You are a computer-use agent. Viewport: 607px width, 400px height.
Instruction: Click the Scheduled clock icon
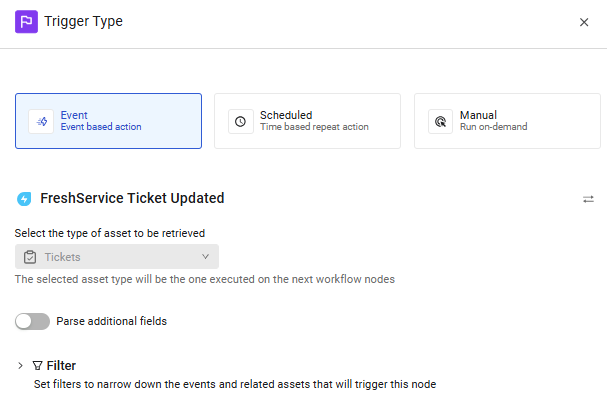pyautogui.click(x=240, y=121)
